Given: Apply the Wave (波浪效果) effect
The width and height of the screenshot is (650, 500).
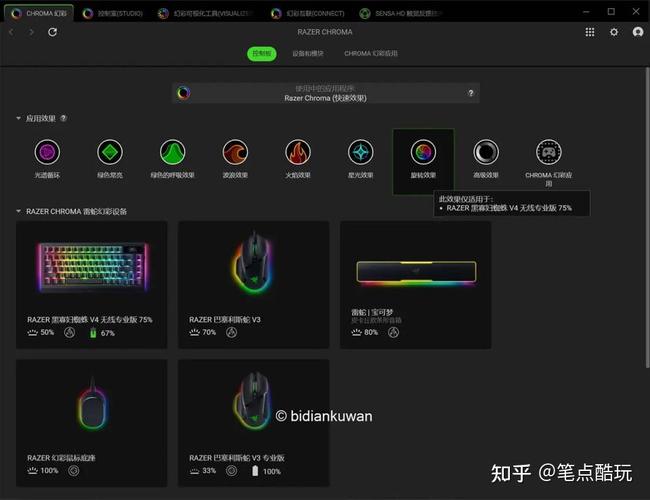Looking at the screenshot, I should coord(235,152).
